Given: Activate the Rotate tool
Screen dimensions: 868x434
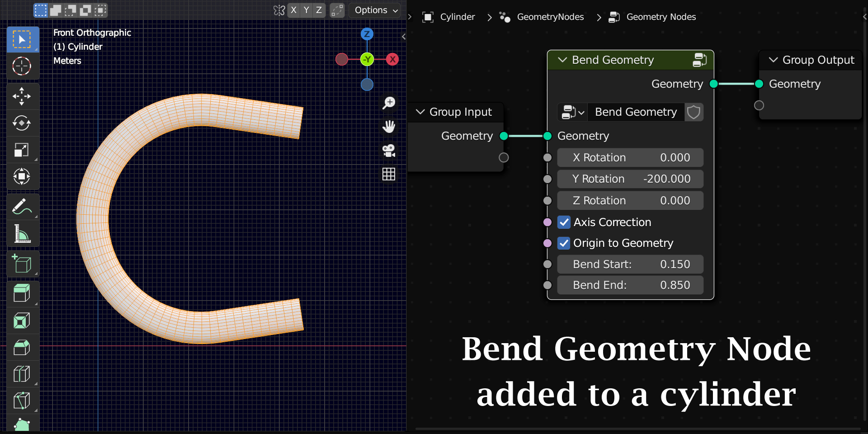Looking at the screenshot, I should pos(22,123).
